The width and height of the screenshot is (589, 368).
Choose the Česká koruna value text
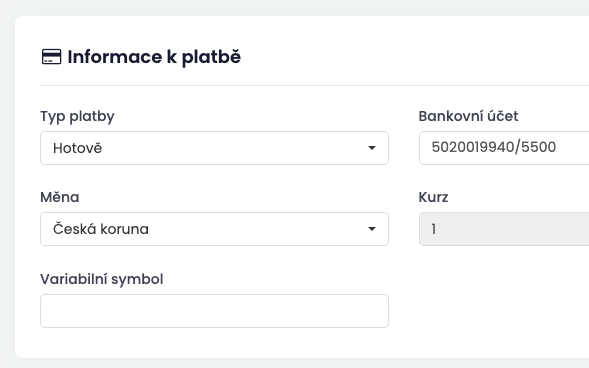pos(101,229)
